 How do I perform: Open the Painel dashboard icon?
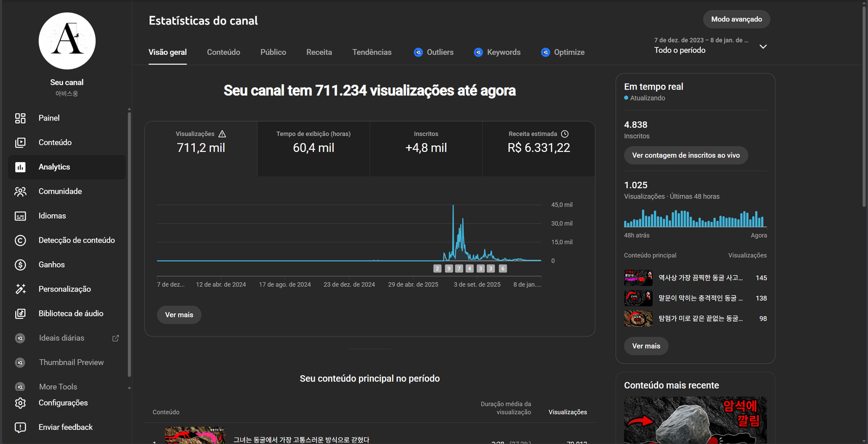20,118
